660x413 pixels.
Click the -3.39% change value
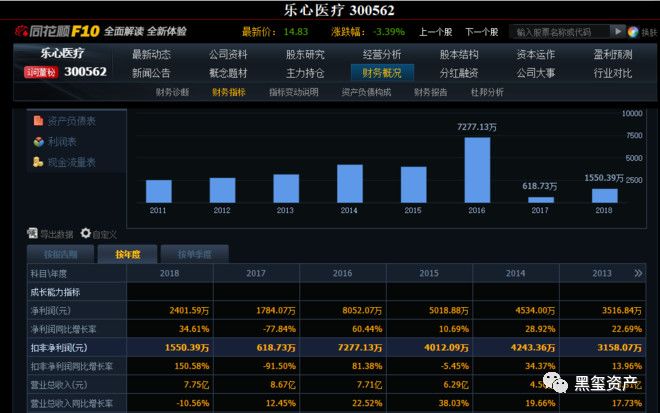tap(389, 32)
